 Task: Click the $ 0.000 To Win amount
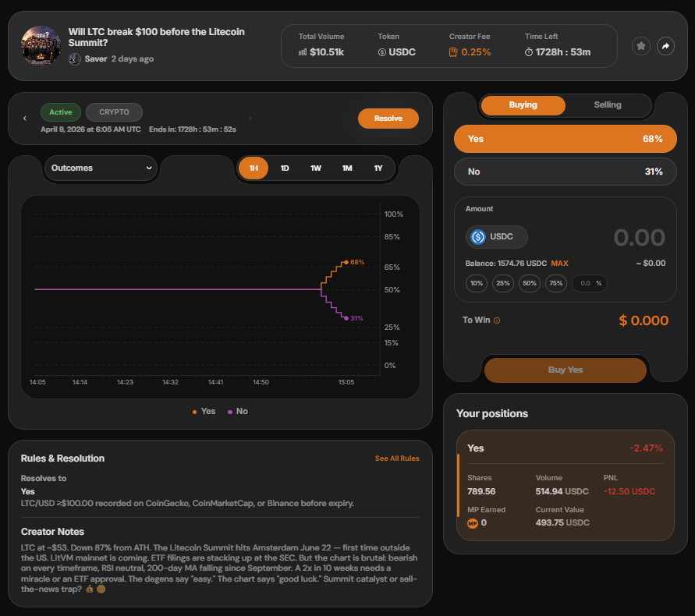[644, 320]
